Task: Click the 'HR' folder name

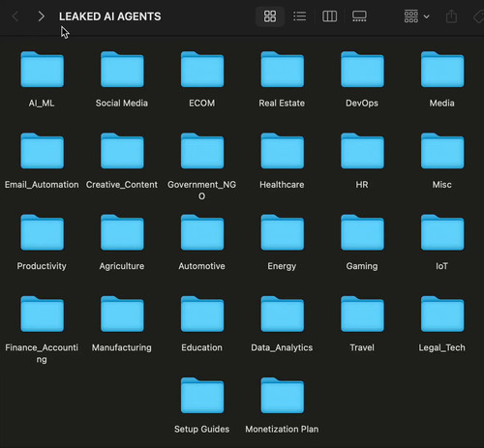Action: [x=362, y=185]
